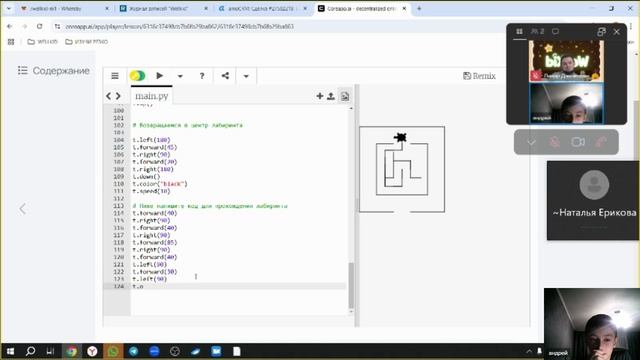Open the Trinket hamburger menu
Image resolution: width=640 pixels, height=360 pixels.
click(115, 76)
